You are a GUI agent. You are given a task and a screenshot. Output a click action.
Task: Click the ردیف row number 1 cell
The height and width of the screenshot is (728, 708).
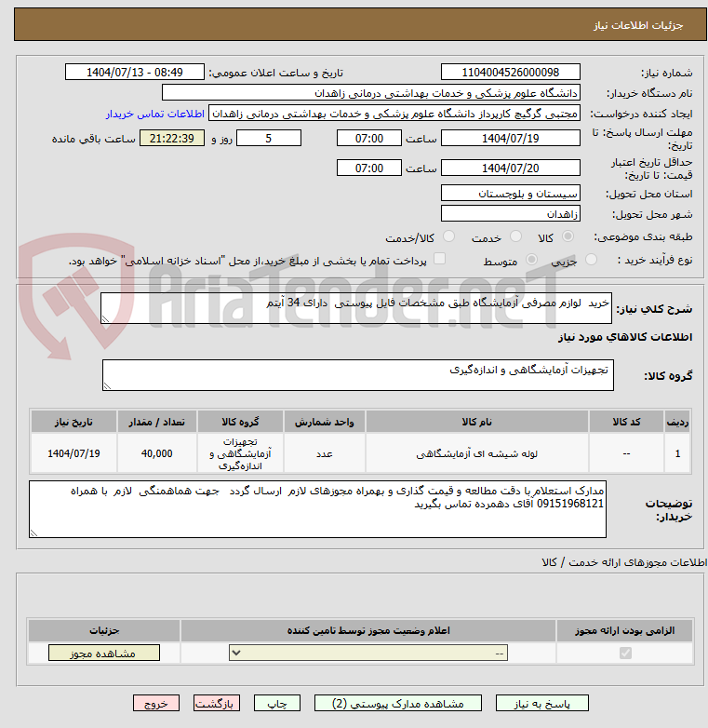(677, 453)
